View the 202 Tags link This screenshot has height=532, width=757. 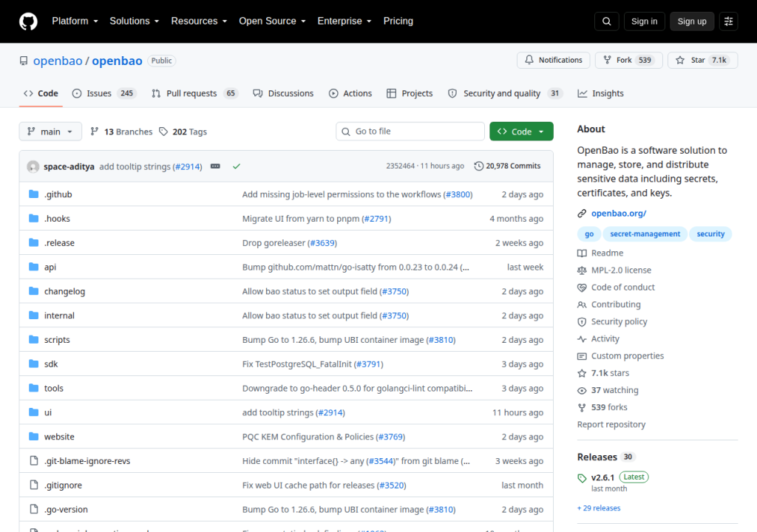(x=183, y=132)
